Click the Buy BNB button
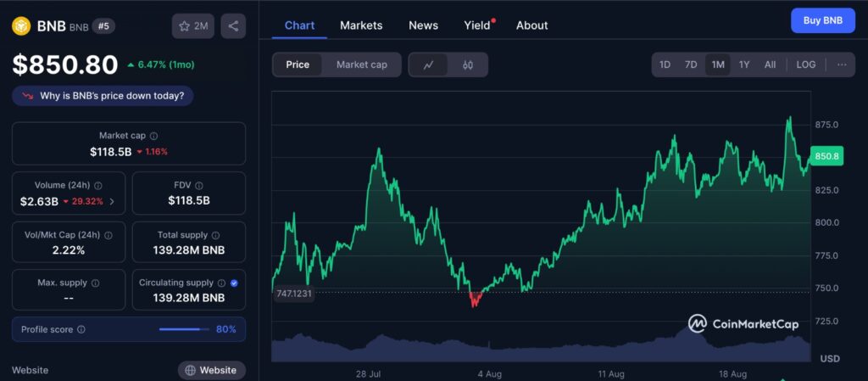The height and width of the screenshot is (381, 868). 823,20
